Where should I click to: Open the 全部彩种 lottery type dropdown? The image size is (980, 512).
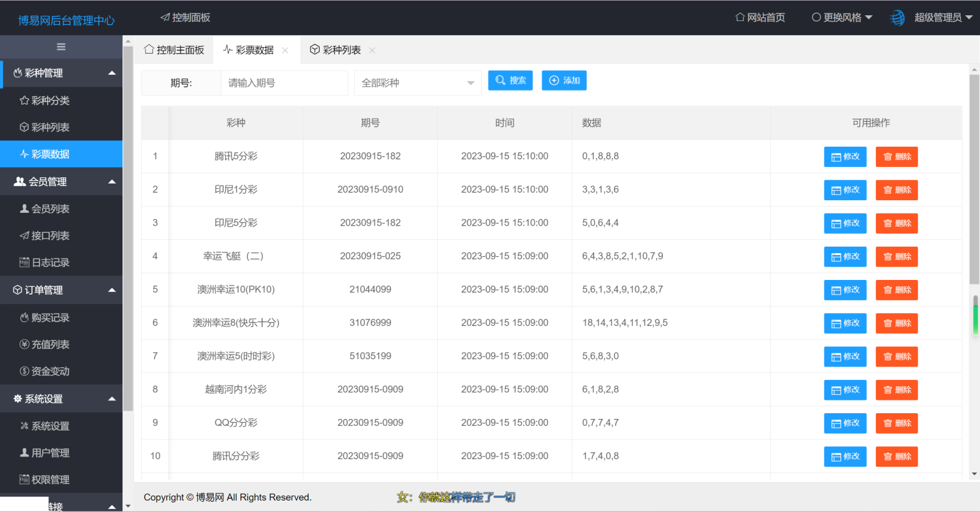tap(417, 83)
